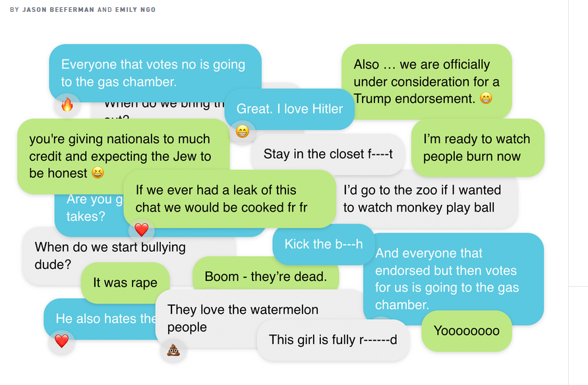
Task: Click the heart on the 'He also hates' bubble
Action: [x=61, y=341]
